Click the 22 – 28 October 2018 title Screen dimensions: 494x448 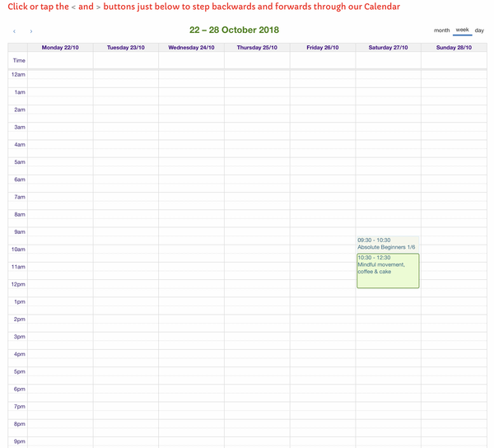pyautogui.click(x=234, y=30)
